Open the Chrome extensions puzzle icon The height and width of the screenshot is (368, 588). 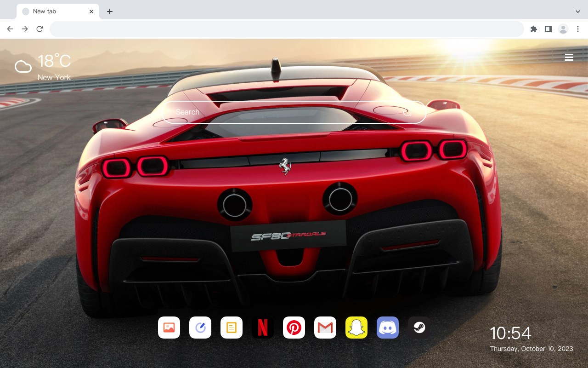533,29
